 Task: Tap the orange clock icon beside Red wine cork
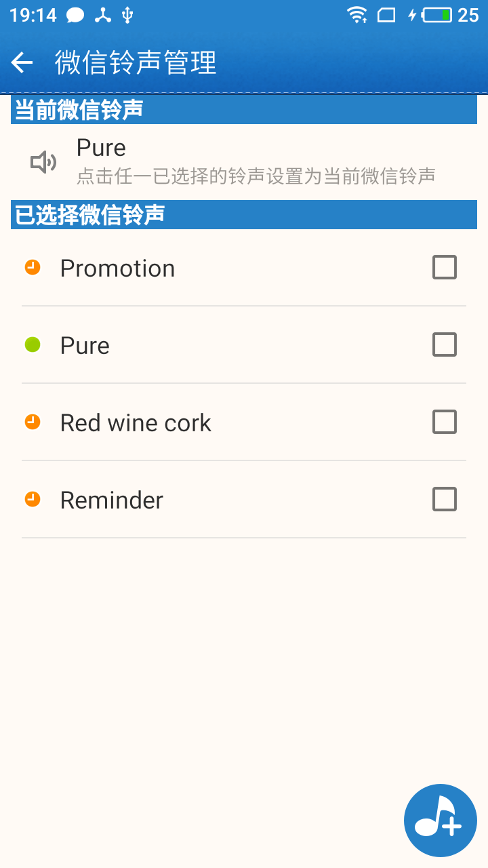33,422
